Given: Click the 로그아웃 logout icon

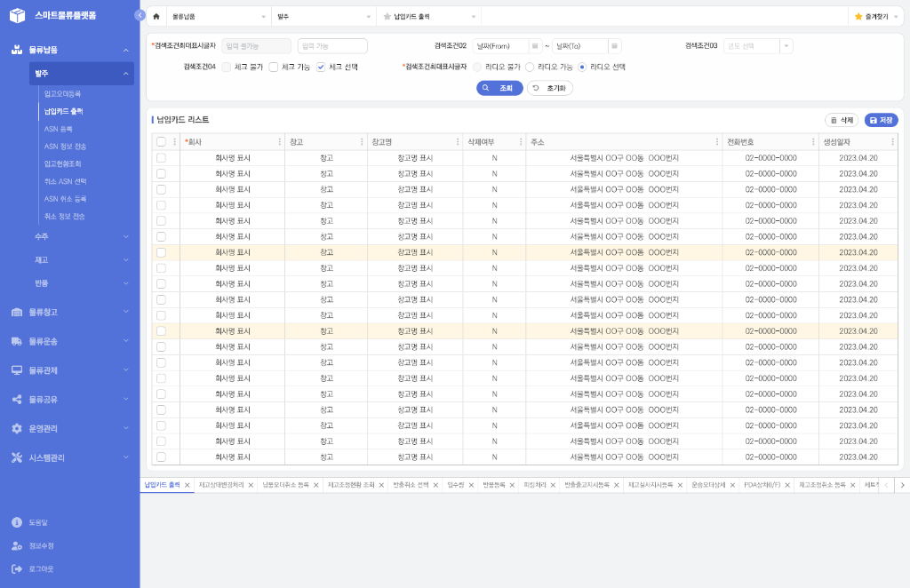Looking at the screenshot, I should point(17,568).
